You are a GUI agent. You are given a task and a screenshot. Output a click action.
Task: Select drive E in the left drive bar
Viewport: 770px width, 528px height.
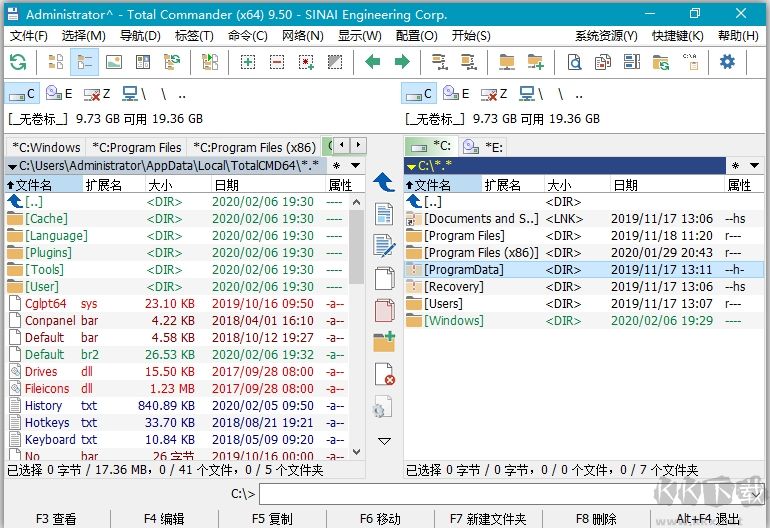point(60,94)
